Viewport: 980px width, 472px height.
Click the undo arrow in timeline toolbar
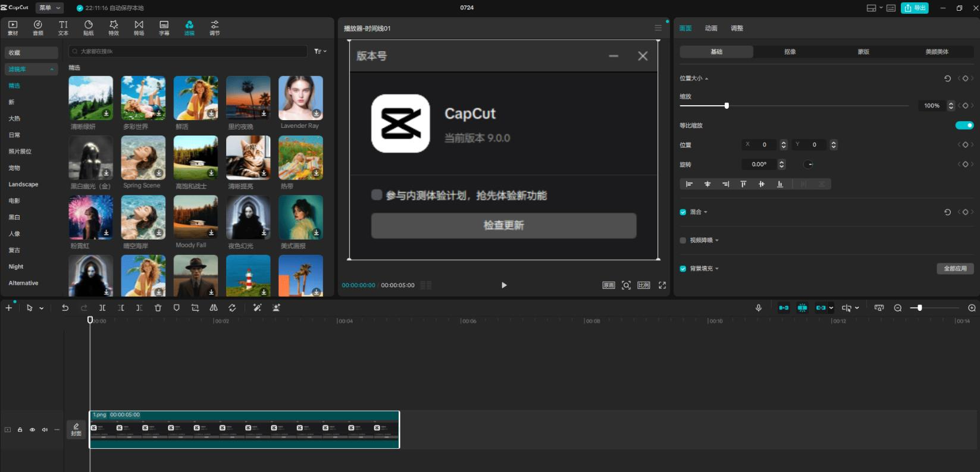pos(65,308)
